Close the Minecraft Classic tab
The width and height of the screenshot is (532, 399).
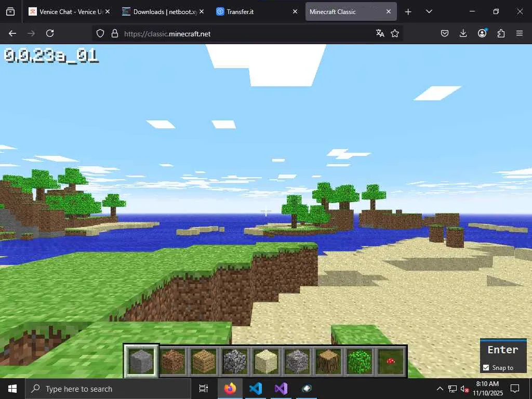(x=389, y=11)
